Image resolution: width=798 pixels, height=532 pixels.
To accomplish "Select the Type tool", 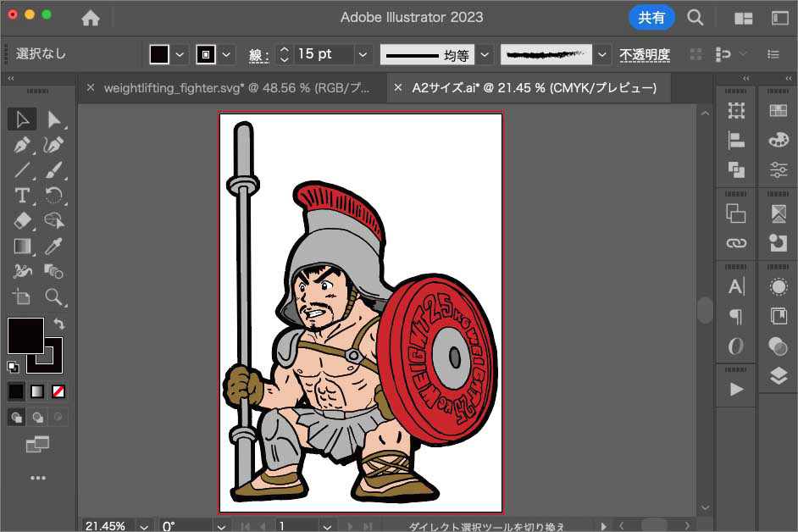I will 23,196.
